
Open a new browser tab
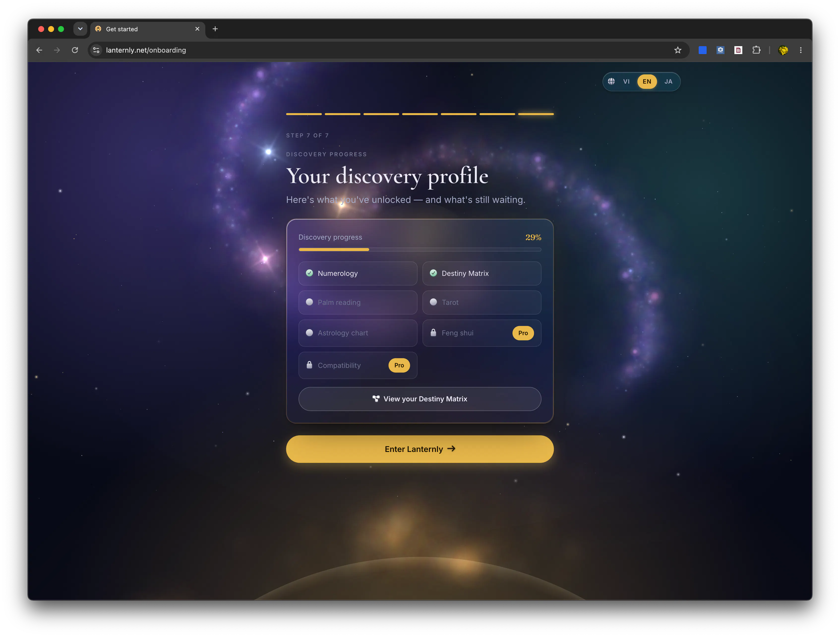(215, 29)
